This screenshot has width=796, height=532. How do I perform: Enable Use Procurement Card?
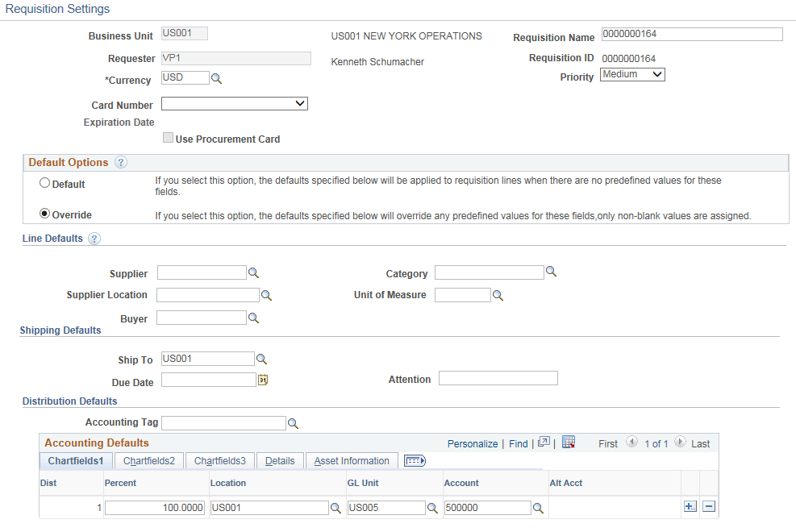pos(168,137)
